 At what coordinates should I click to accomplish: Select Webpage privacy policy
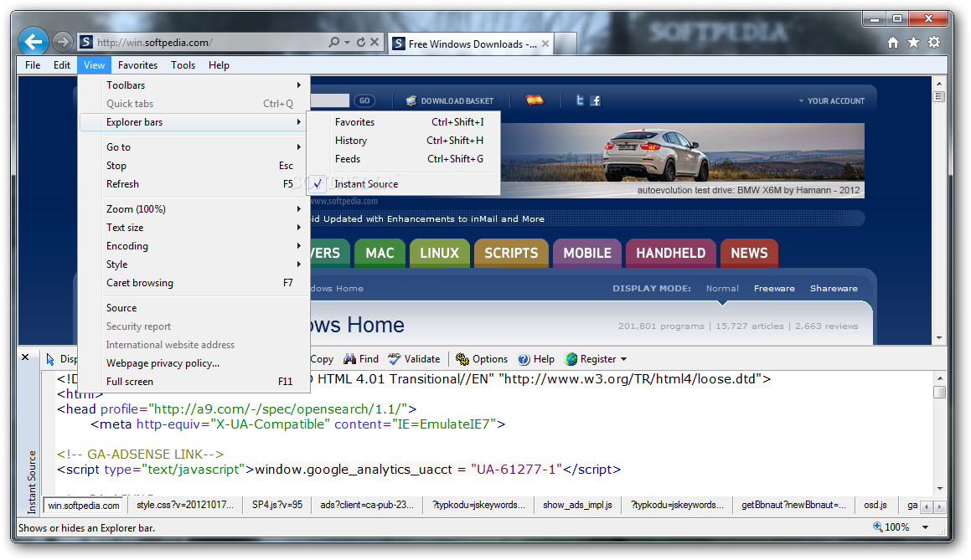point(194,363)
